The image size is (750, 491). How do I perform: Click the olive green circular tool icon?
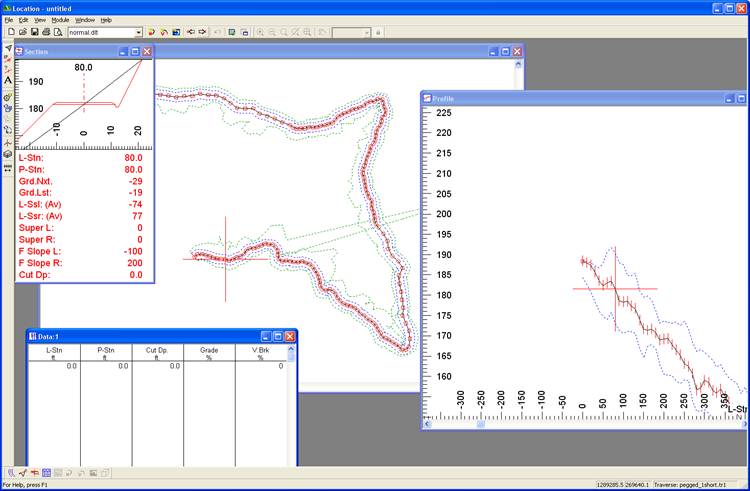click(8, 98)
